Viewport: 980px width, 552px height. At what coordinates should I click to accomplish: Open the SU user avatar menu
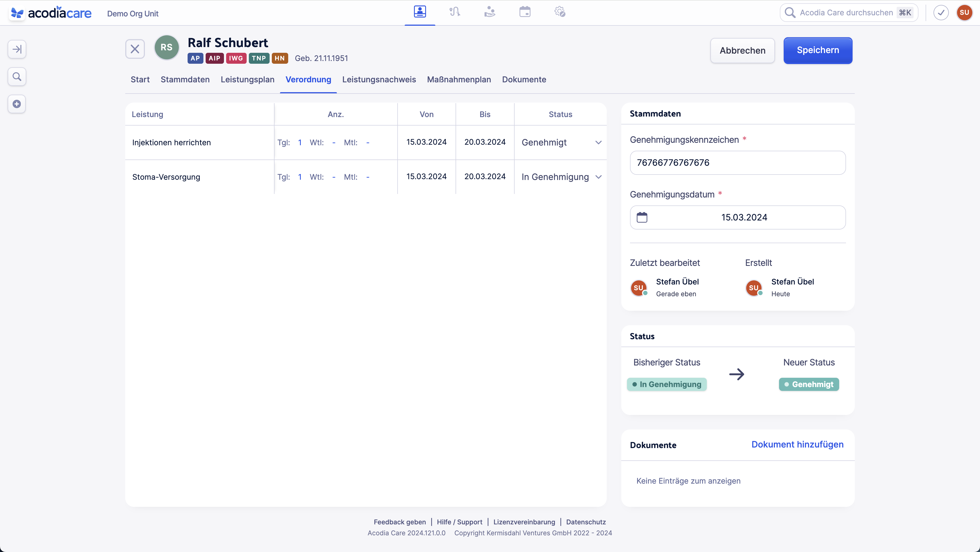coord(964,13)
